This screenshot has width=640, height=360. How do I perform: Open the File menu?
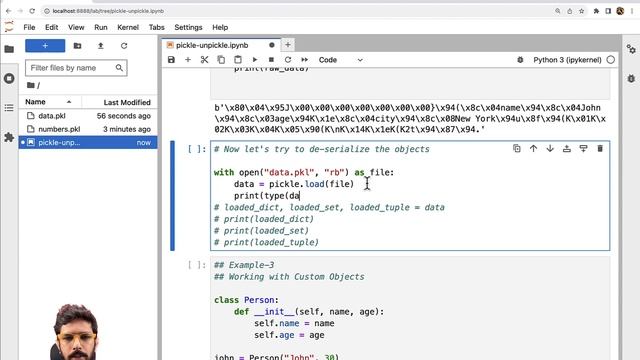coord(29,27)
